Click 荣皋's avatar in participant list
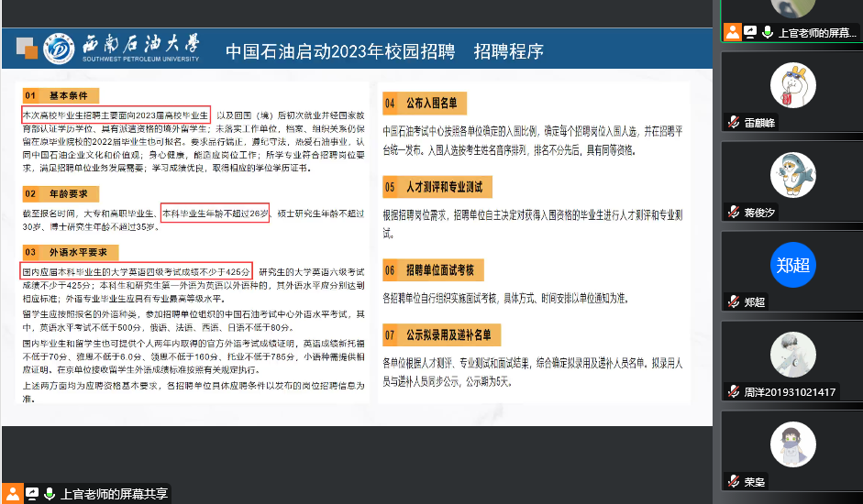 792,444
